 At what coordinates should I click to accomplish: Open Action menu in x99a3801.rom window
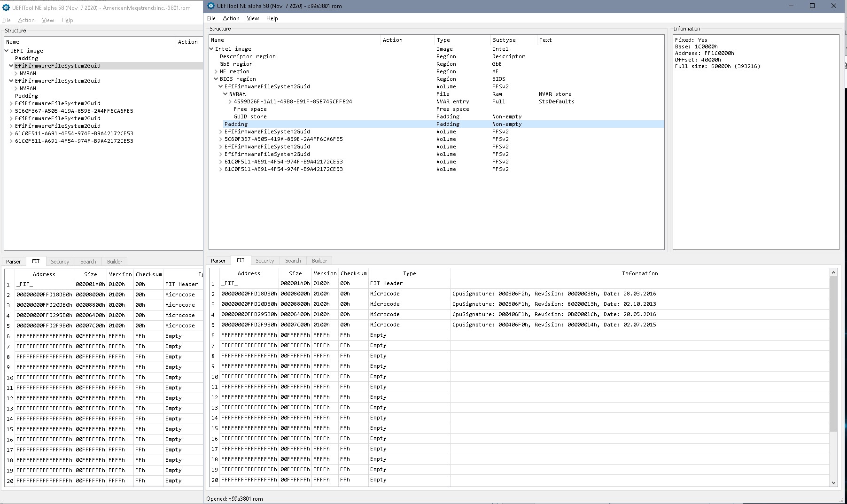point(231,18)
